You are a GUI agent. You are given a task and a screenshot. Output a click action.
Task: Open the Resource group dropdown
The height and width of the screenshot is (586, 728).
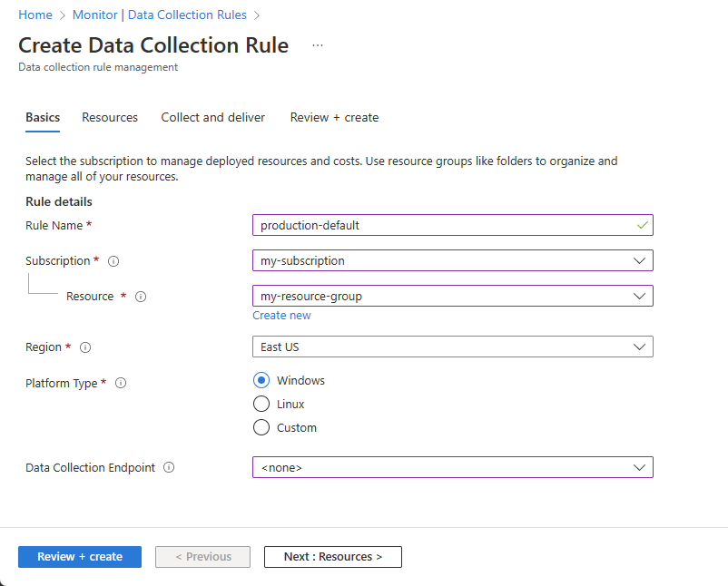(x=452, y=297)
